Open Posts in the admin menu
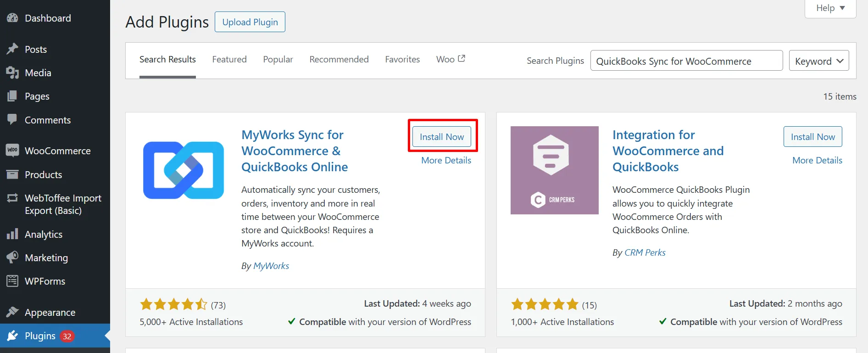Viewport: 868px width, 353px height. (36, 49)
